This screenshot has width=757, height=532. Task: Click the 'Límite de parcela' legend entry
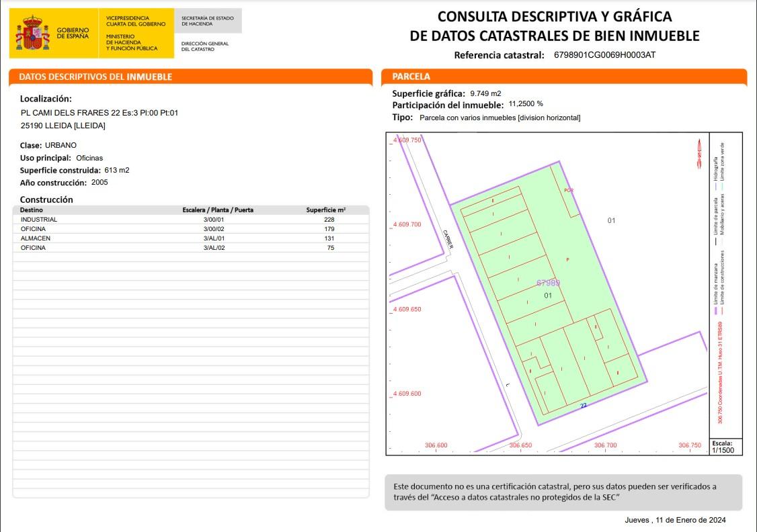pyautogui.click(x=715, y=220)
